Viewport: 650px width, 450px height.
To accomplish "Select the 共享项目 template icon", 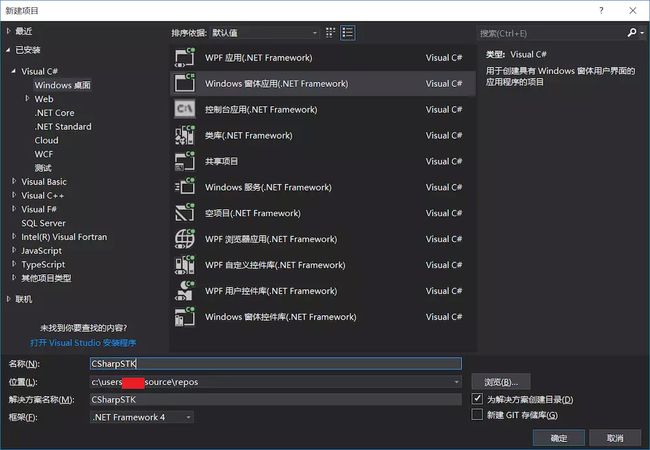I will tap(184, 161).
